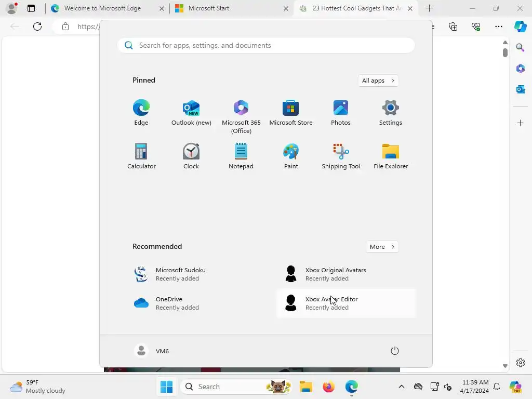Open Microsoft 365 (Office) app
Image resolution: width=532 pixels, height=399 pixels.
point(241,117)
